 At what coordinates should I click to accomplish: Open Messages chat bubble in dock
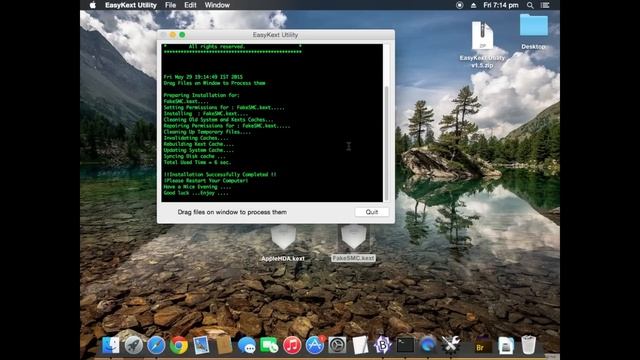(247, 345)
